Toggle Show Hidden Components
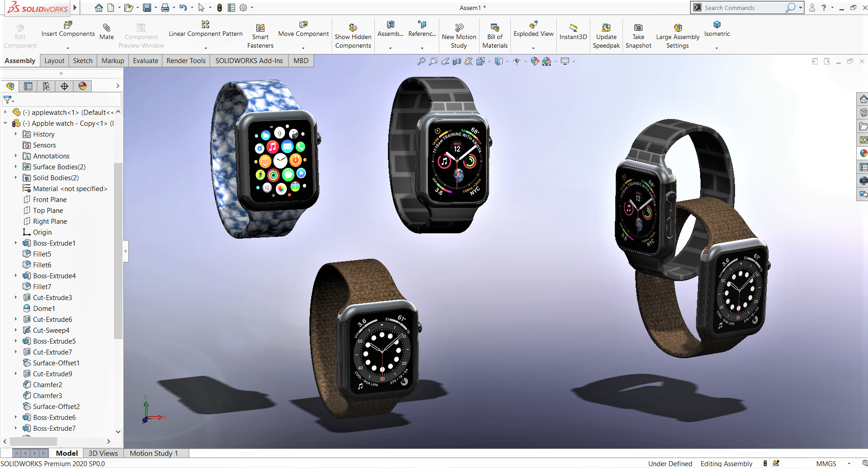Viewport: 868px width, 468px height. (353, 36)
